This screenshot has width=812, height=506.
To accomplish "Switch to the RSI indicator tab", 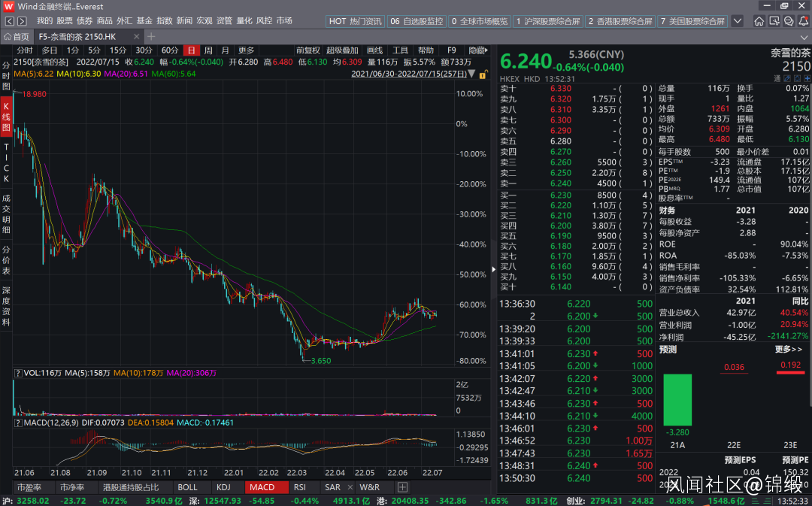I will click(300, 487).
